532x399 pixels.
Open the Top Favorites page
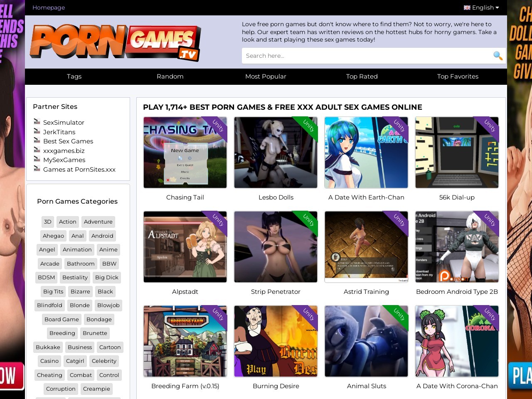click(x=458, y=76)
